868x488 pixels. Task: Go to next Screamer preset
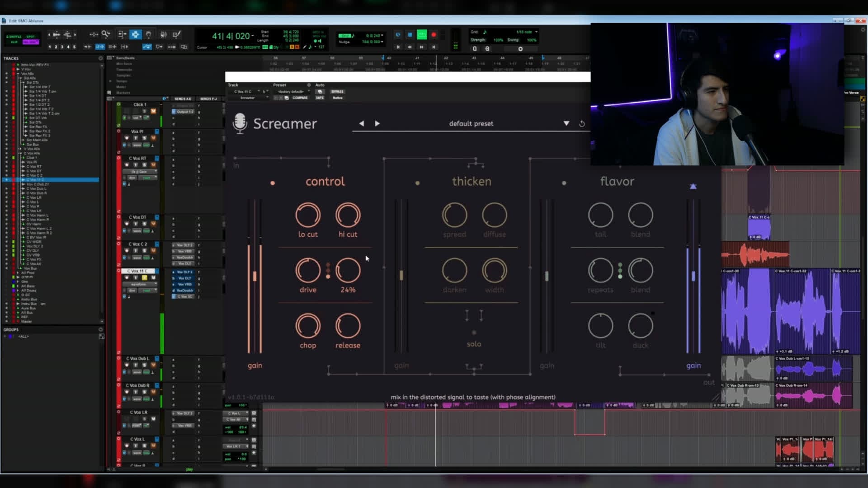[377, 123]
